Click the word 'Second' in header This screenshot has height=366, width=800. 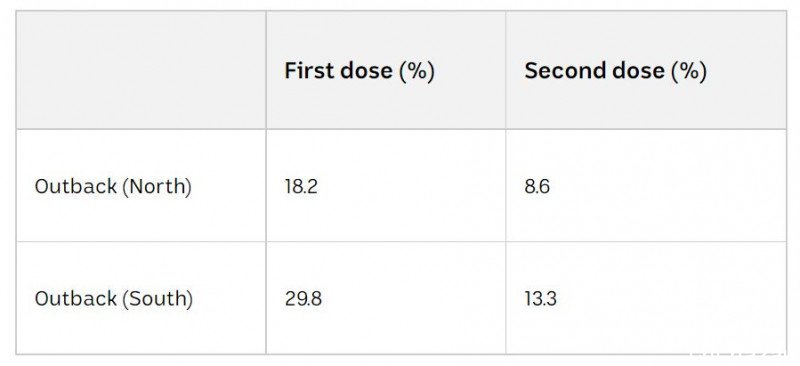pyautogui.click(x=557, y=70)
